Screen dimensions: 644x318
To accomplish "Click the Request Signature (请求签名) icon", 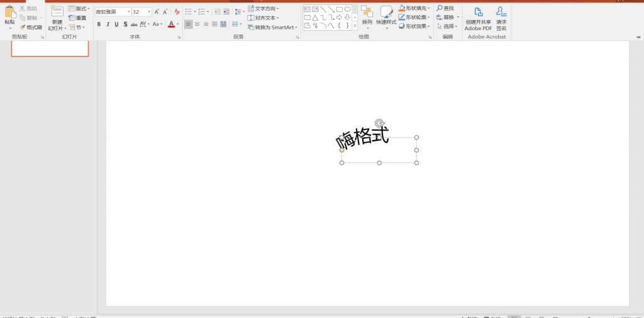I will point(501,12).
